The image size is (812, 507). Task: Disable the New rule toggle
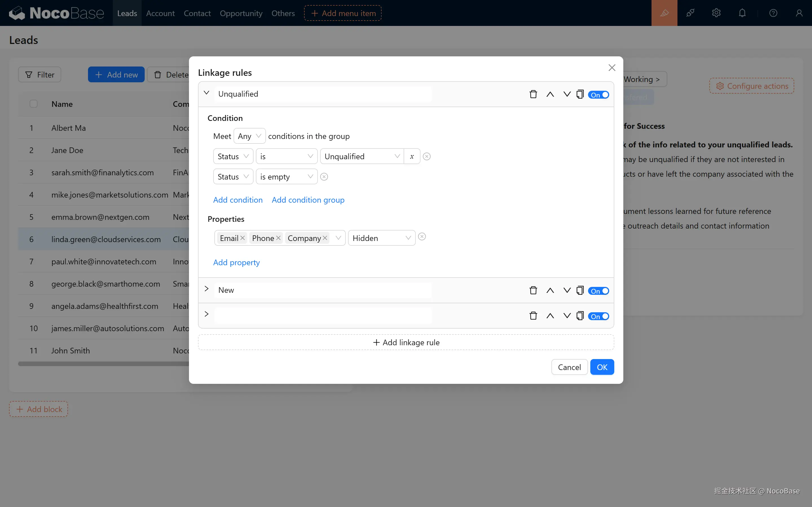(598, 291)
